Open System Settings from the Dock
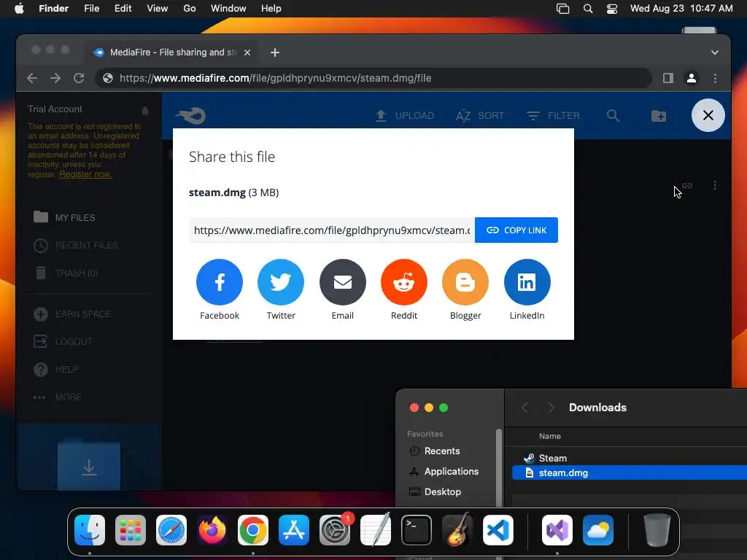The image size is (747, 560). coord(335,530)
